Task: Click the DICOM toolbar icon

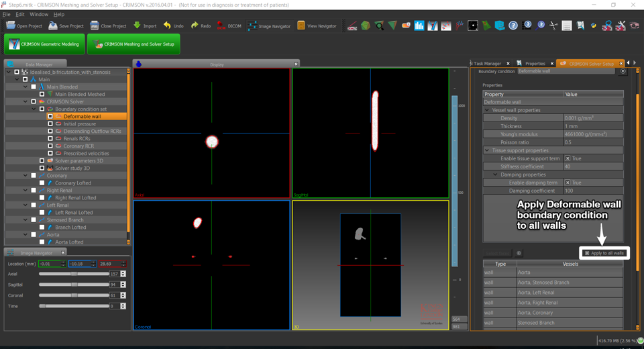Action: [x=221, y=26]
